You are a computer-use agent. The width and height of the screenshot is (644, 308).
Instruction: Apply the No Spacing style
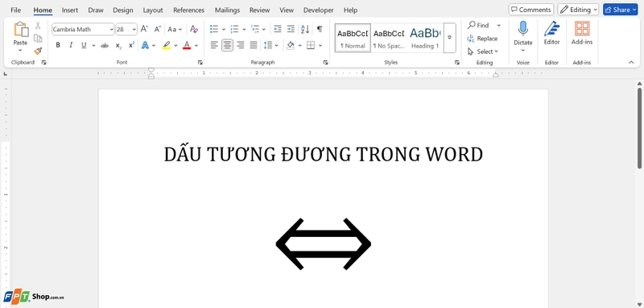(x=389, y=37)
